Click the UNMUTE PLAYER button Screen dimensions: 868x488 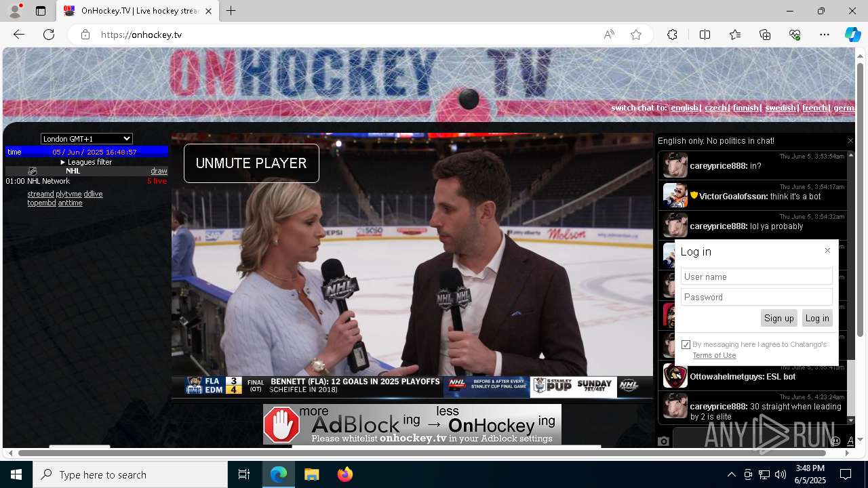(x=251, y=163)
